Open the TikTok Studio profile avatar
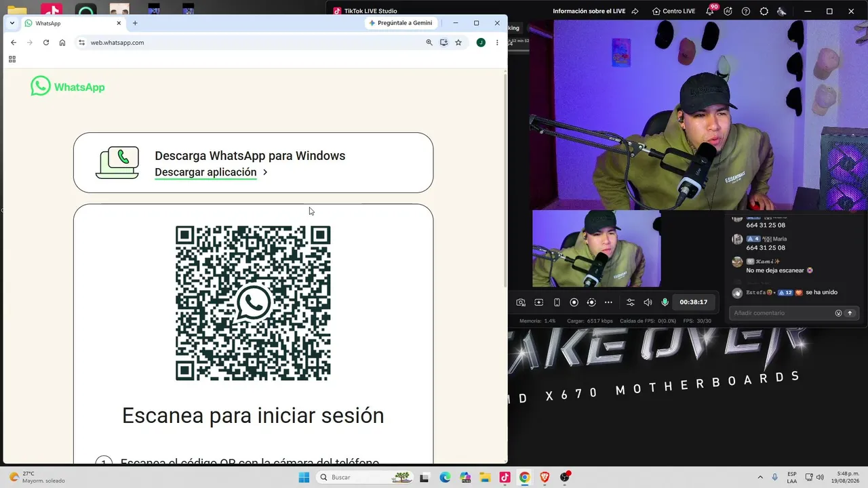This screenshot has height=488, width=868. (782, 11)
